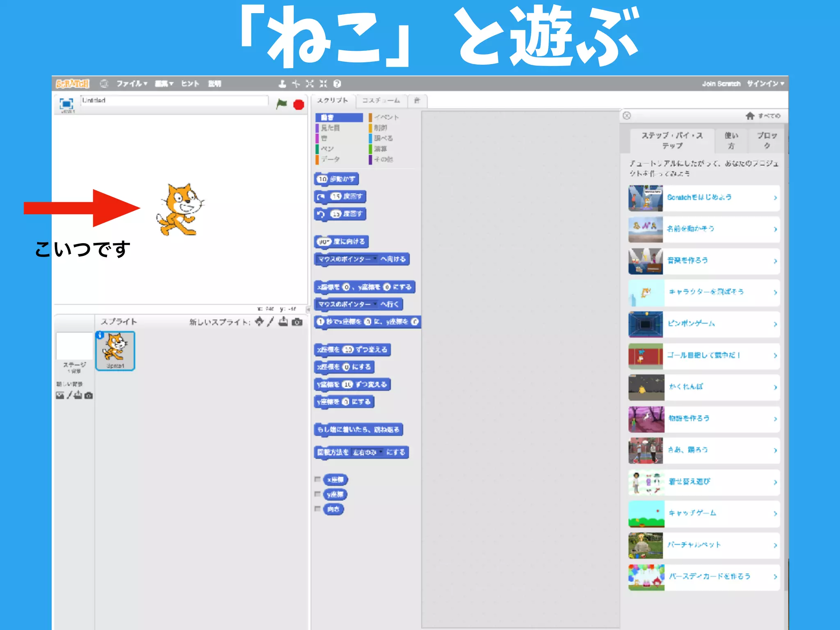The width and height of the screenshot is (840, 630).
Task: Select the 見た目 purple block category
Action: click(330, 128)
